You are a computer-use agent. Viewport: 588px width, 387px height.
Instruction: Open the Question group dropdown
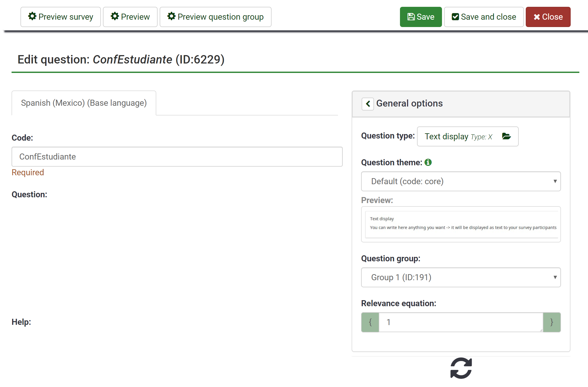click(x=461, y=277)
